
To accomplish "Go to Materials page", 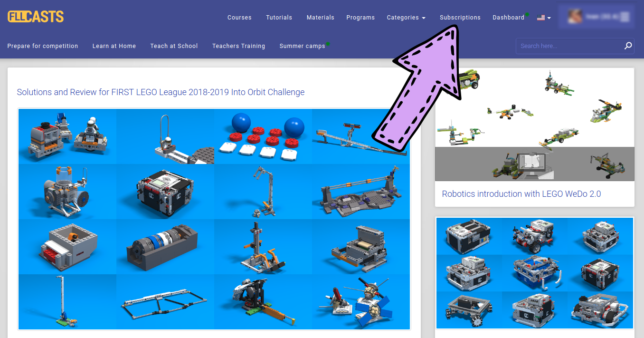I will 321,18.
